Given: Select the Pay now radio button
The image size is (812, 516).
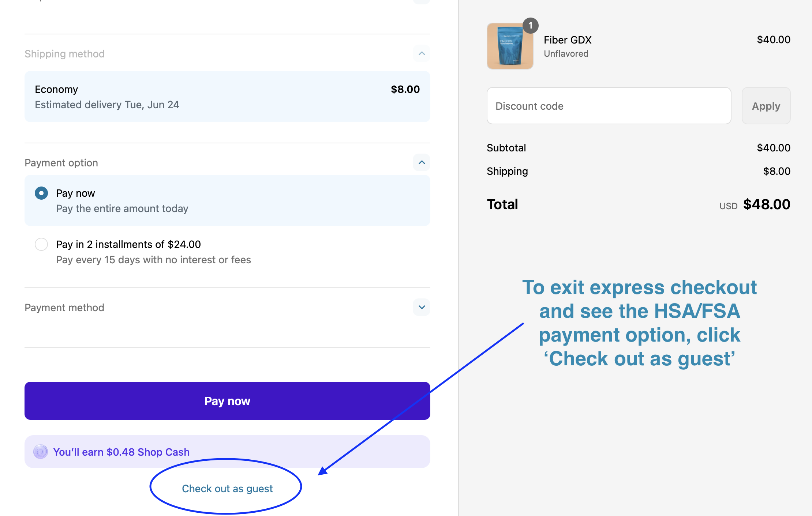Looking at the screenshot, I should [x=41, y=193].
